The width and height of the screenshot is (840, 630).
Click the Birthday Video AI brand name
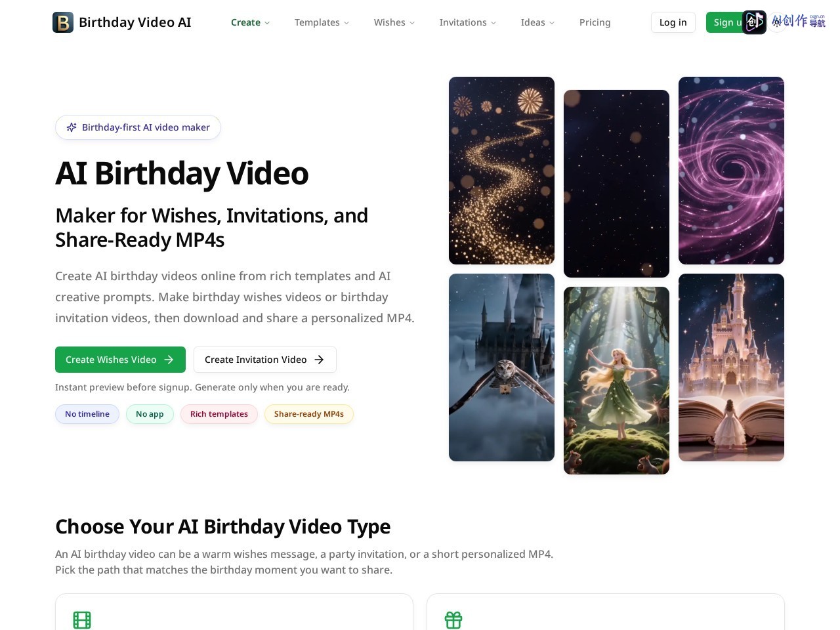(x=135, y=22)
